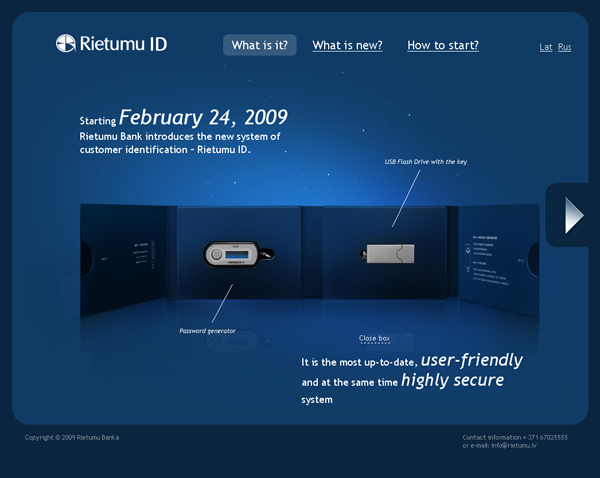
Task: Click the 'Contact information +371 67025555' text
Action: tap(515, 437)
